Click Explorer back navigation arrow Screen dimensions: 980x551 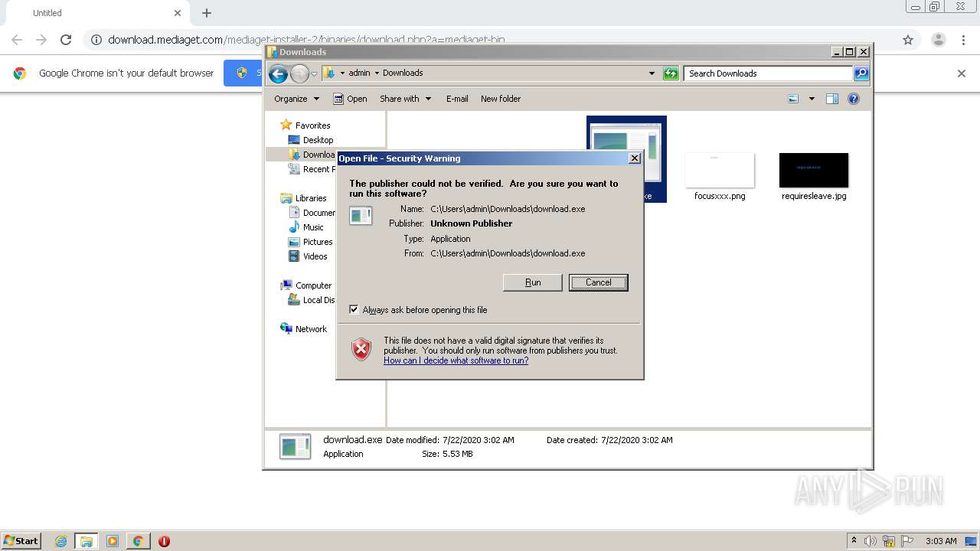click(278, 73)
